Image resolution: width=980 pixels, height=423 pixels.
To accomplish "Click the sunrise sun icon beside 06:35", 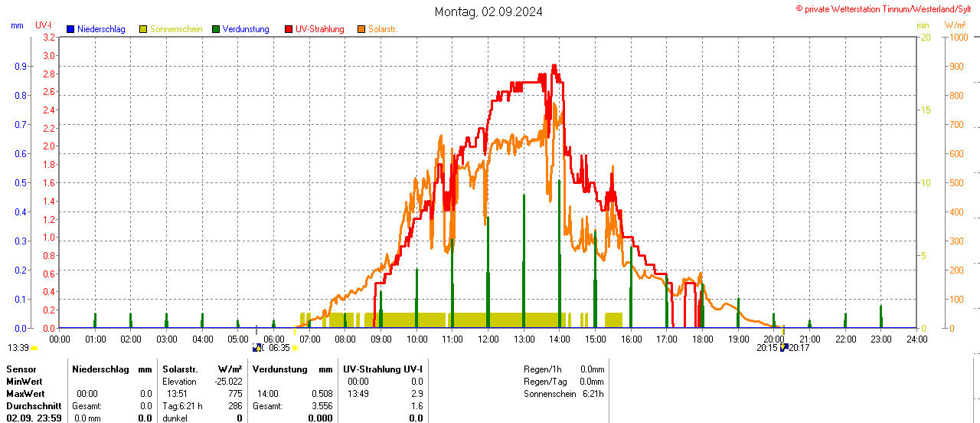I will pos(295,348).
